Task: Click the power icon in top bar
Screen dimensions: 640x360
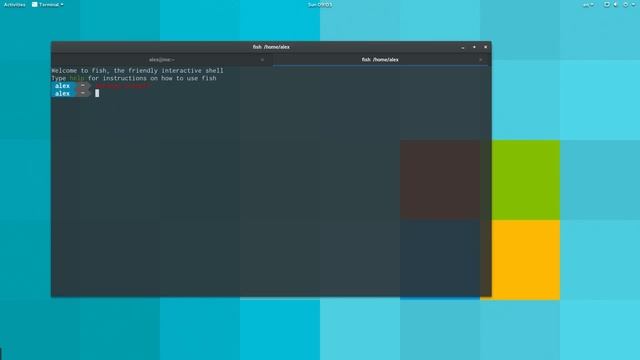Action: coord(626,4)
